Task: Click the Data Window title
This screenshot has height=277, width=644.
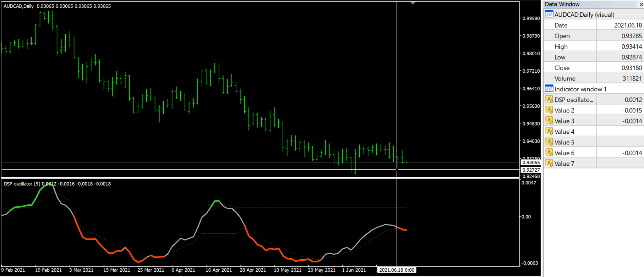Action: (562, 4)
